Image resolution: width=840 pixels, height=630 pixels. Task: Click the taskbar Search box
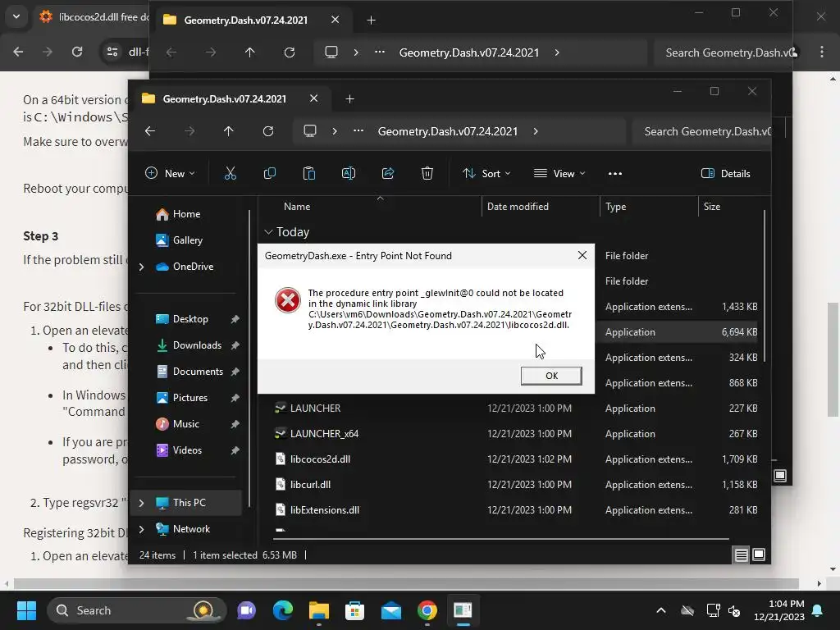(135, 610)
